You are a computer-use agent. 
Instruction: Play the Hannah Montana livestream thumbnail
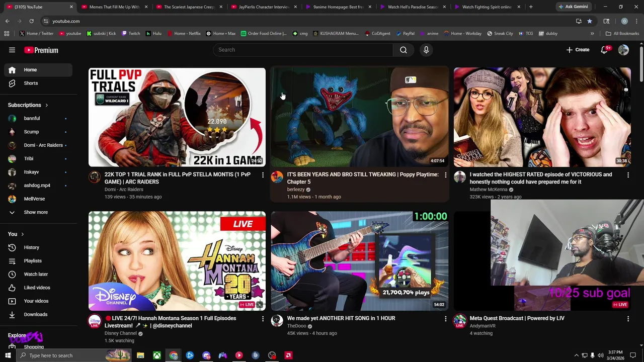coord(177,261)
